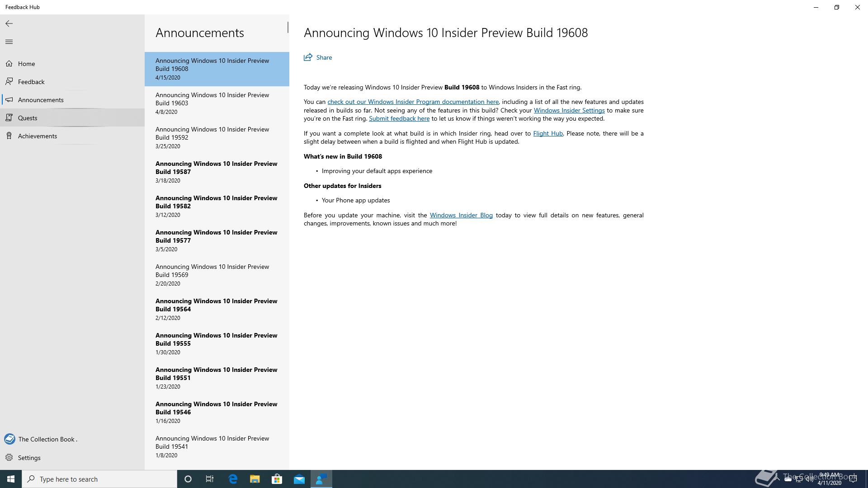Open Mail app from taskbar
The width and height of the screenshot is (868, 488).
[x=299, y=479]
